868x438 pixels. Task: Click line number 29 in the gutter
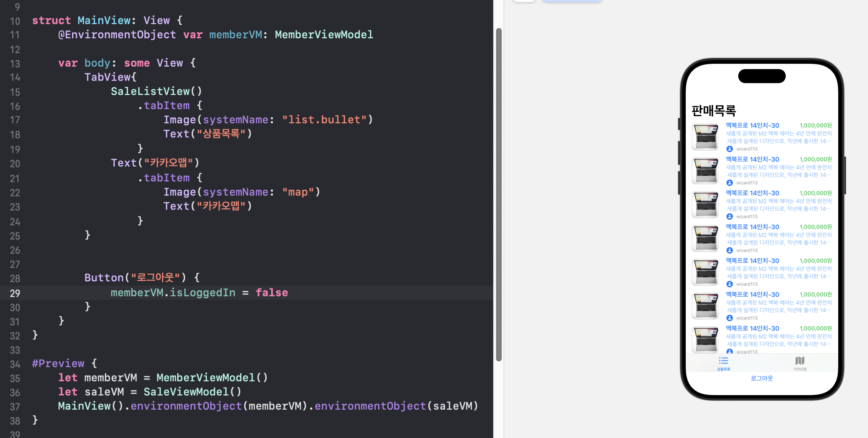pos(15,293)
